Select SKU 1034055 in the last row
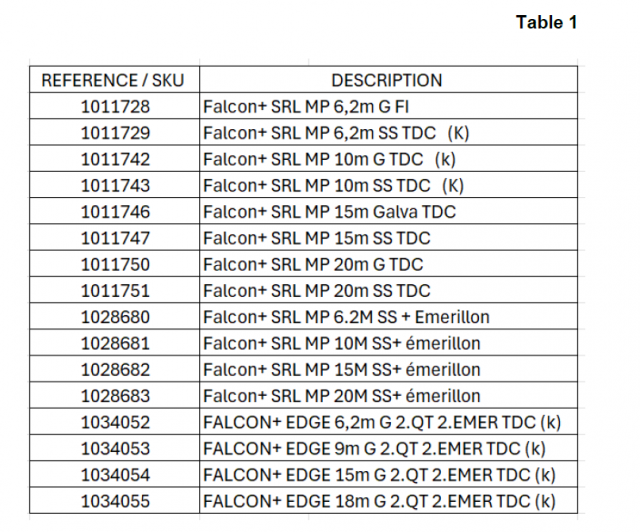The width and height of the screenshot is (640, 532). [x=112, y=501]
